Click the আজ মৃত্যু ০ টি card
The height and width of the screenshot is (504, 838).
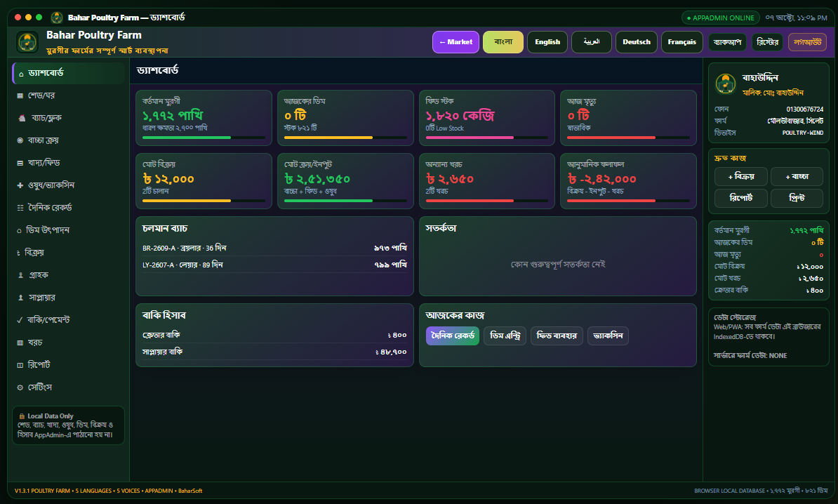pyautogui.click(x=629, y=118)
